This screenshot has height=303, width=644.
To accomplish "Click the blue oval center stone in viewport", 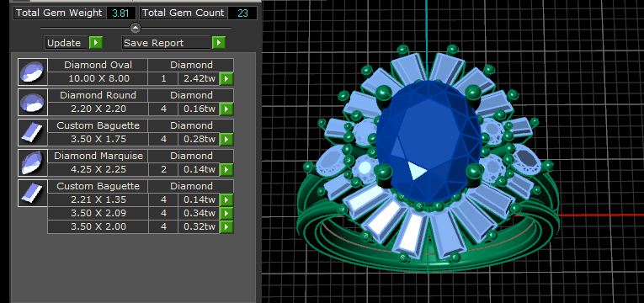I will coord(428,141).
